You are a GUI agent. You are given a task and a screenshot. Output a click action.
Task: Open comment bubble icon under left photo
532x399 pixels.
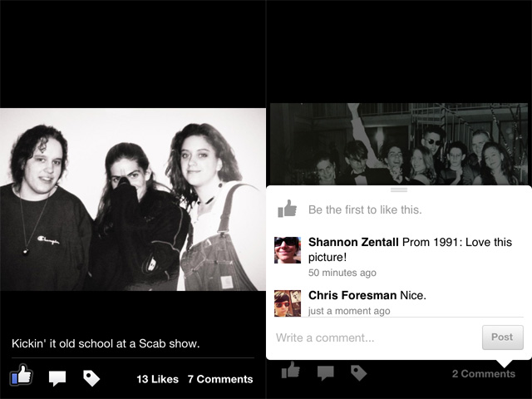point(57,378)
